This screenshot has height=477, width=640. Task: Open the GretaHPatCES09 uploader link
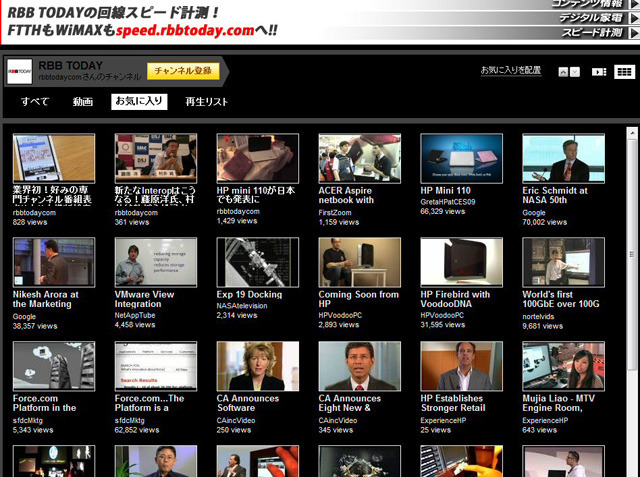448,202
